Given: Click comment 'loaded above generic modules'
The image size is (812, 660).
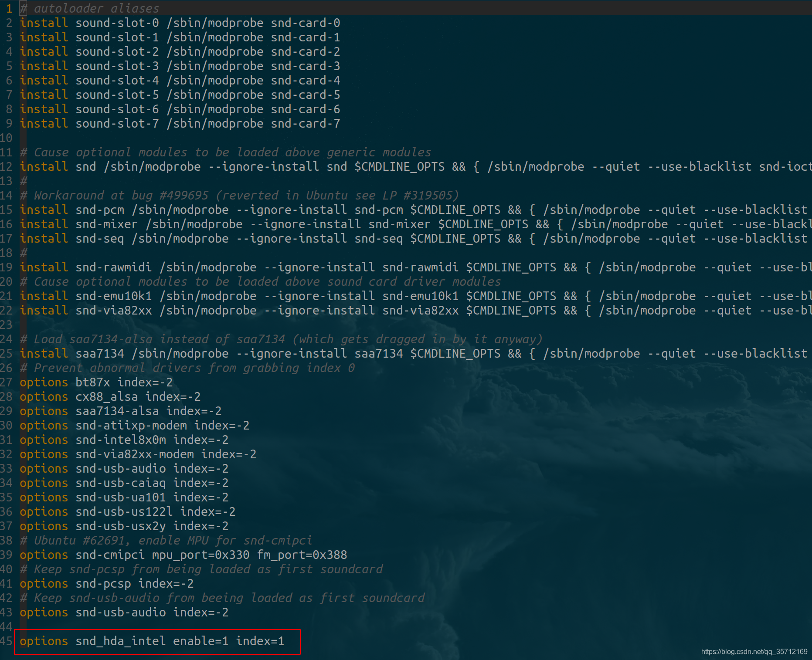Looking at the screenshot, I should coord(334,152).
